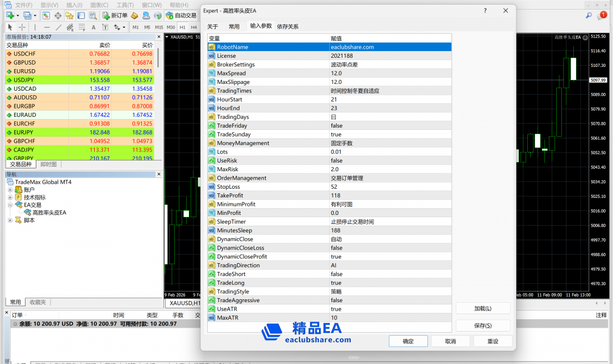613x364 pixels.
Task: Switch to the 常用 tab in Expert dialog
Action: (234, 26)
